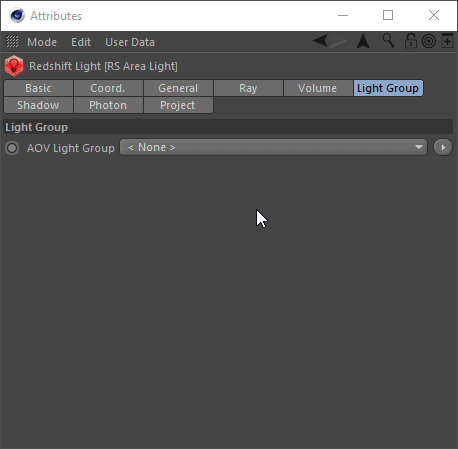Switch to the Shadow tab
This screenshot has height=449, width=458.
click(38, 105)
